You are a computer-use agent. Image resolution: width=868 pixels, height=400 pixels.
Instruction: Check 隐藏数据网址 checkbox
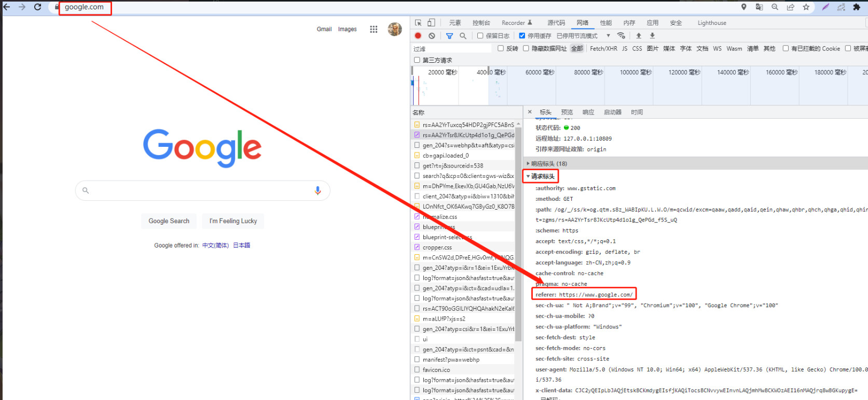pyautogui.click(x=526, y=48)
